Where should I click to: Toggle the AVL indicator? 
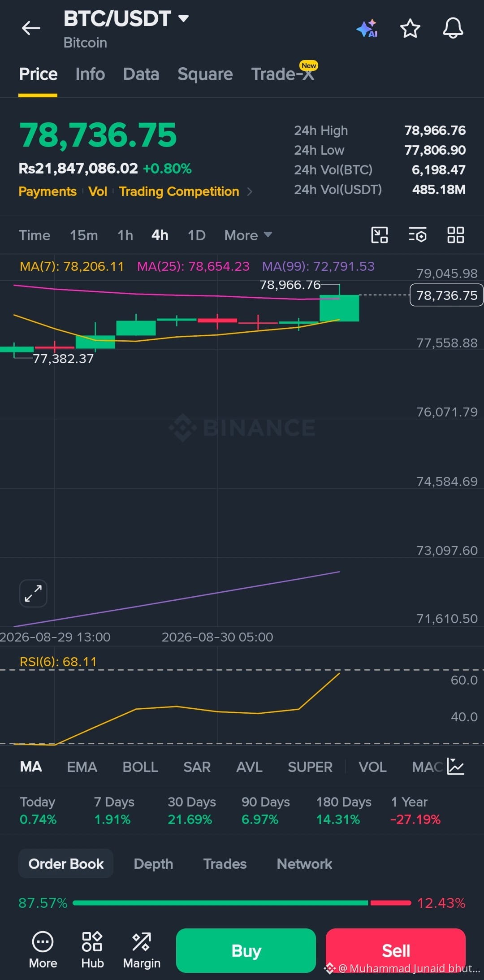249,767
